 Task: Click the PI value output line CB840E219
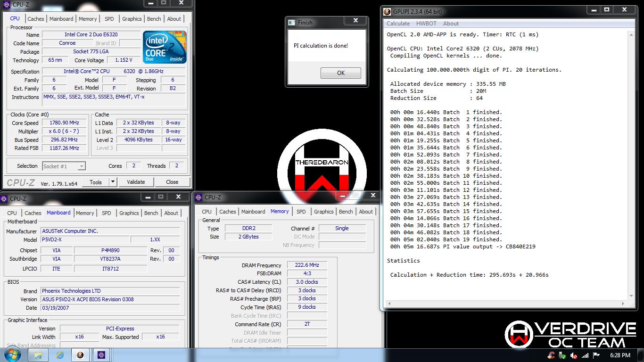[x=462, y=247]
